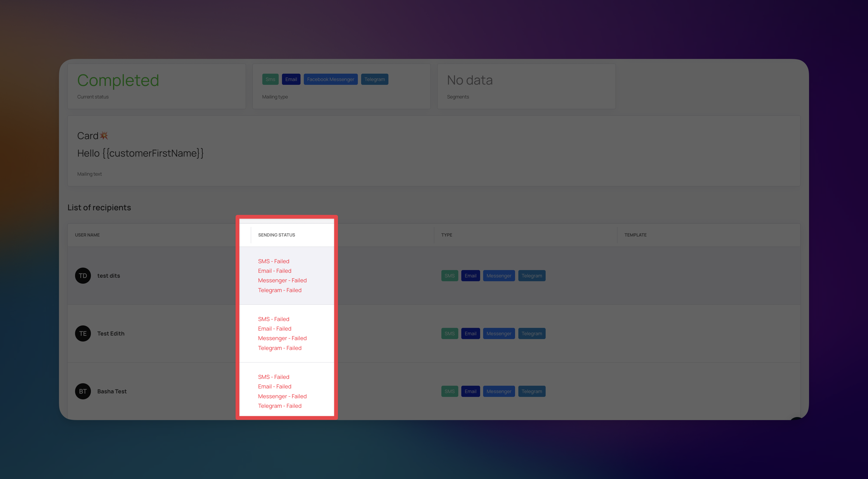The image size is (868, 479).
Task: Click the Facebook Messenger mailing type badge
Action: pyautogui.click(x=330, y=79)
